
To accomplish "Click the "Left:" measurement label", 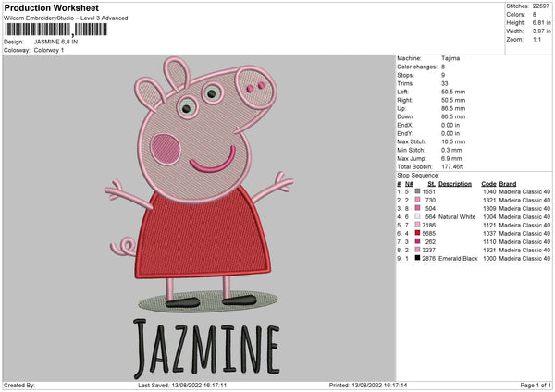I will point(402,92).
